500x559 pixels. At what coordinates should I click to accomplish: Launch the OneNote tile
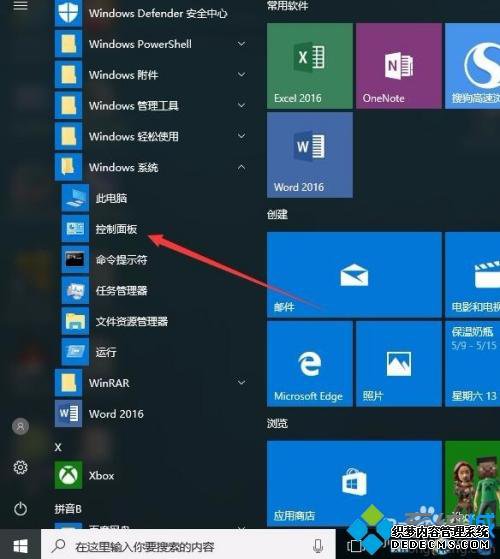click(x=399, y=66)
